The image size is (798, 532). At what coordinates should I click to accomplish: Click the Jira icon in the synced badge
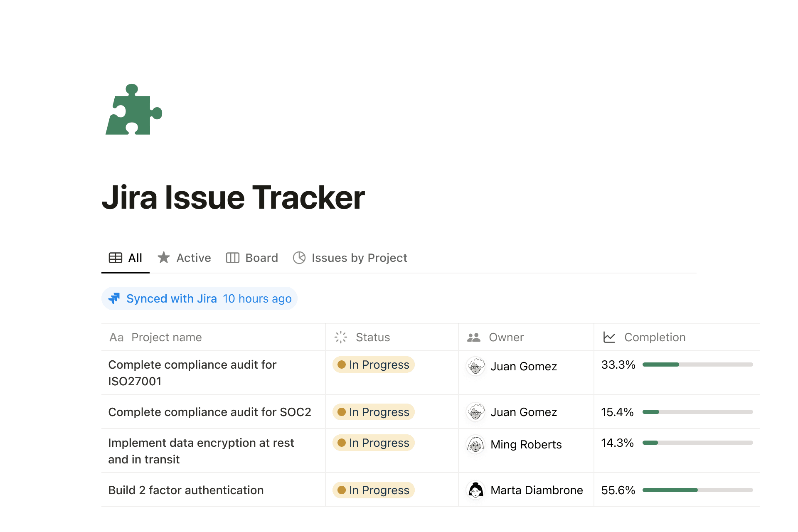tap(115, 298)
